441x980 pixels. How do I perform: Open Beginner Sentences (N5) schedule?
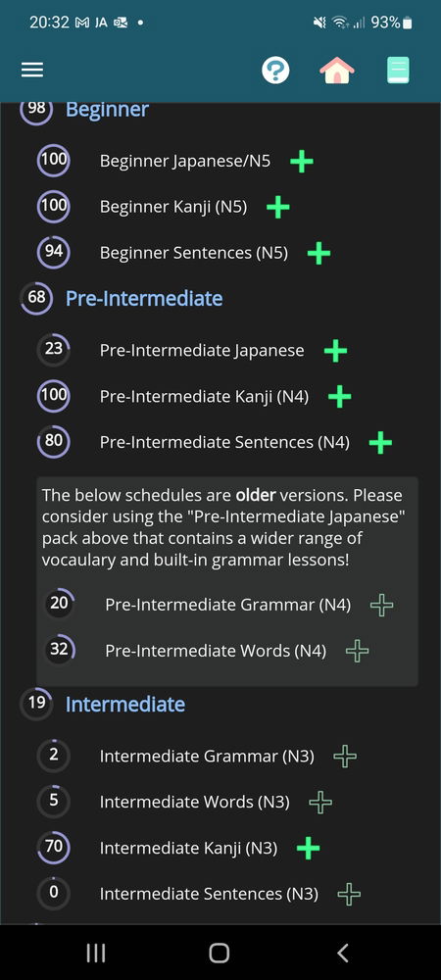click(x=194, y=253)
